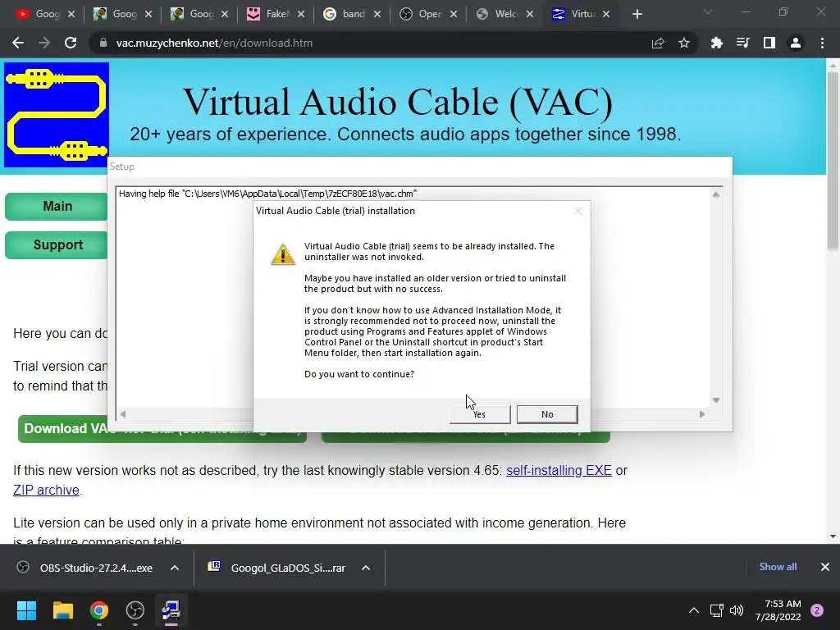Click Show all downloads
Screen dimensions: 840x630
point(778,567)
